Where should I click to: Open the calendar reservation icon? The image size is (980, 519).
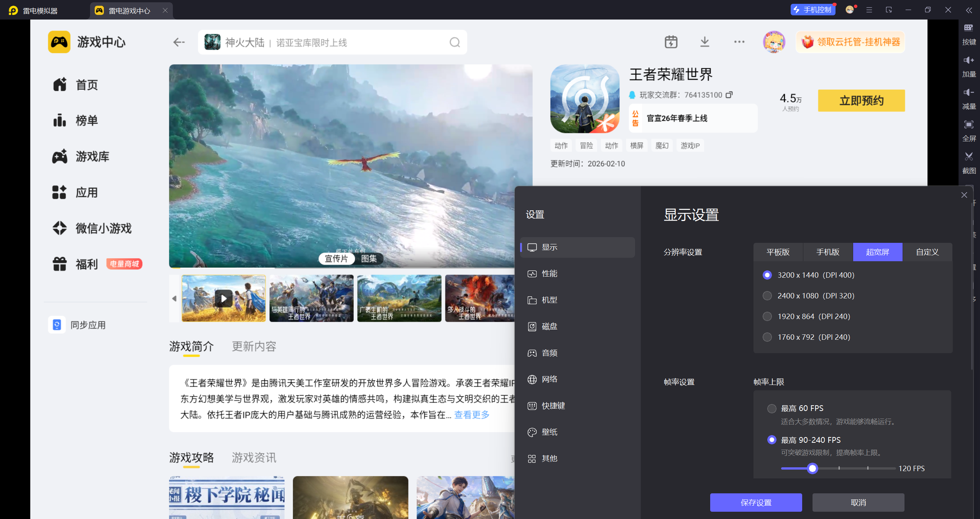coord(671,42)
